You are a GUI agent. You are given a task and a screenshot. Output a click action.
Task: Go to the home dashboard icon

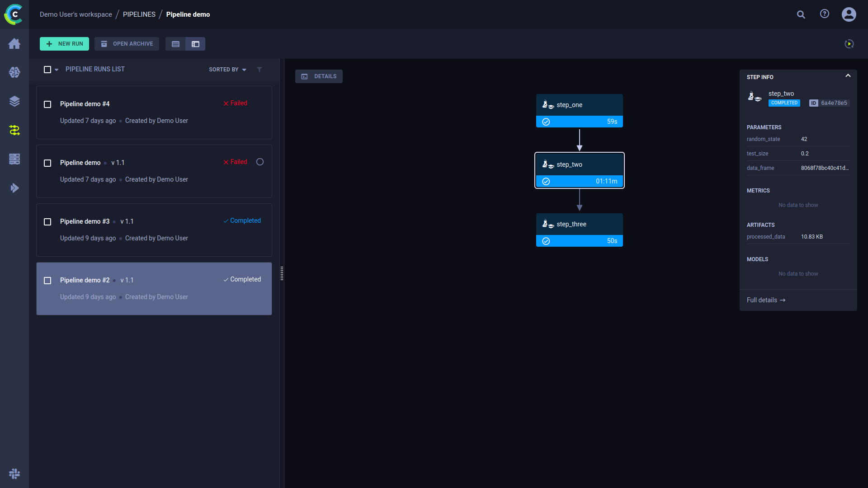tap(14, 43)
